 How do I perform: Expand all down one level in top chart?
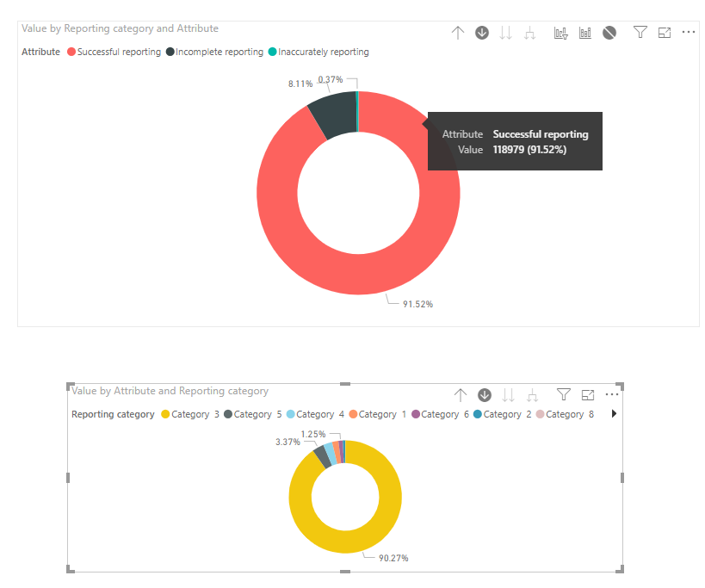[530, 33]
